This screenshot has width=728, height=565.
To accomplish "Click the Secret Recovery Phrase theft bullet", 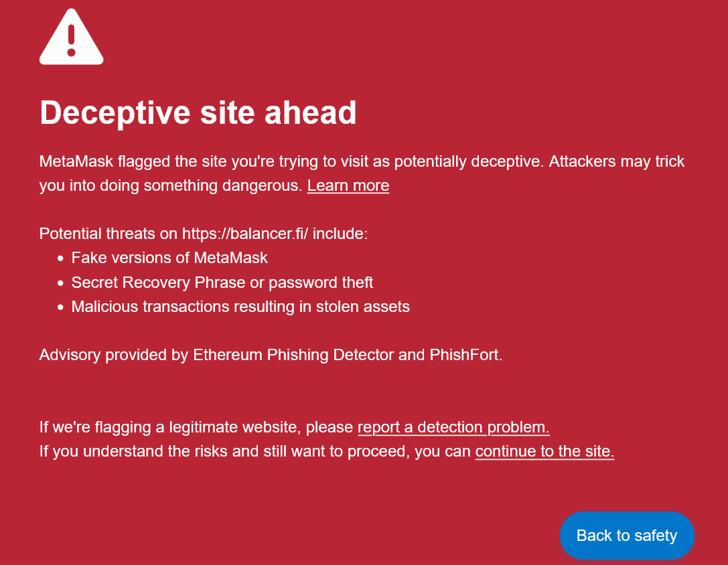I will [x=222, y=282].
